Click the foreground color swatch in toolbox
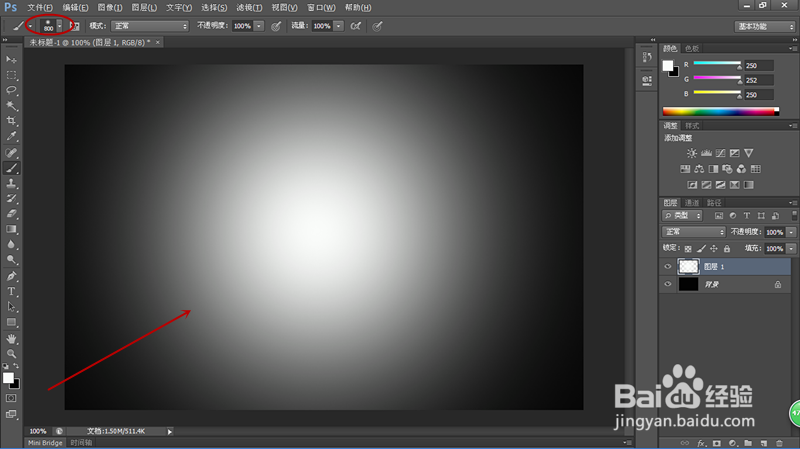Image resolution: width=800 pixels, height=449 pixels. 8,378
